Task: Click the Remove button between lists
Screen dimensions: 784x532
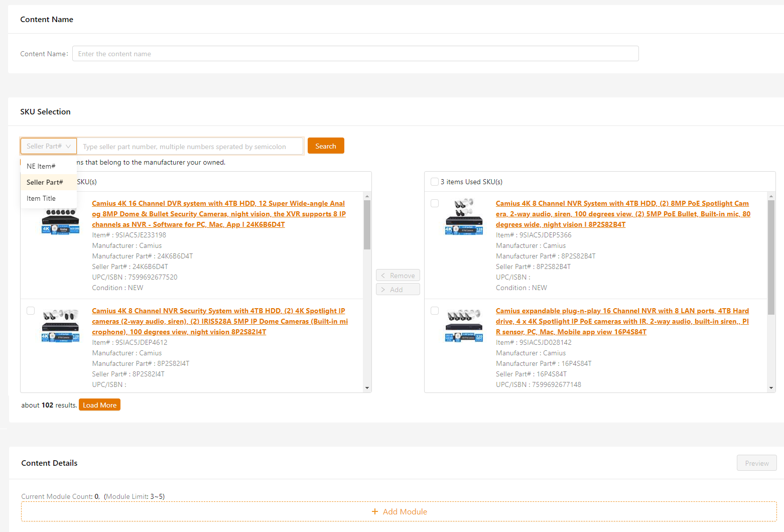Action: click(398, 276)
